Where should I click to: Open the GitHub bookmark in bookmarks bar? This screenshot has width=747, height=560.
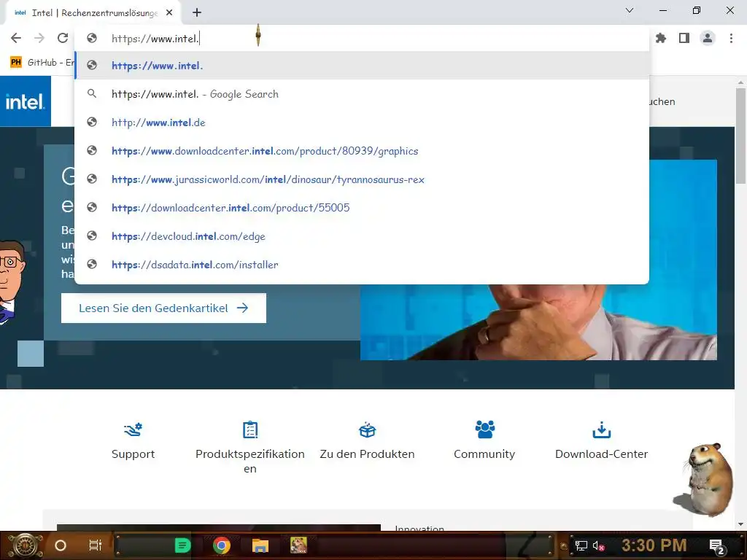tap(42, 63)
